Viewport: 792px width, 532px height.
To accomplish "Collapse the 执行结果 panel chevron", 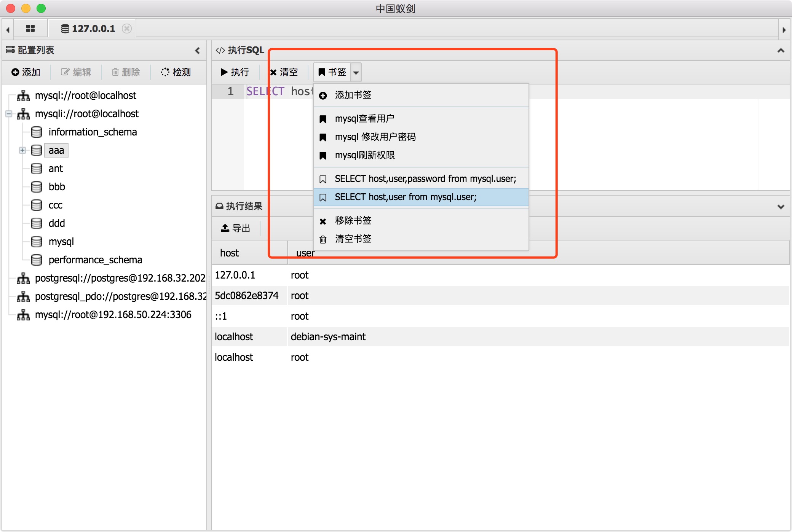I will click(781, 207).
